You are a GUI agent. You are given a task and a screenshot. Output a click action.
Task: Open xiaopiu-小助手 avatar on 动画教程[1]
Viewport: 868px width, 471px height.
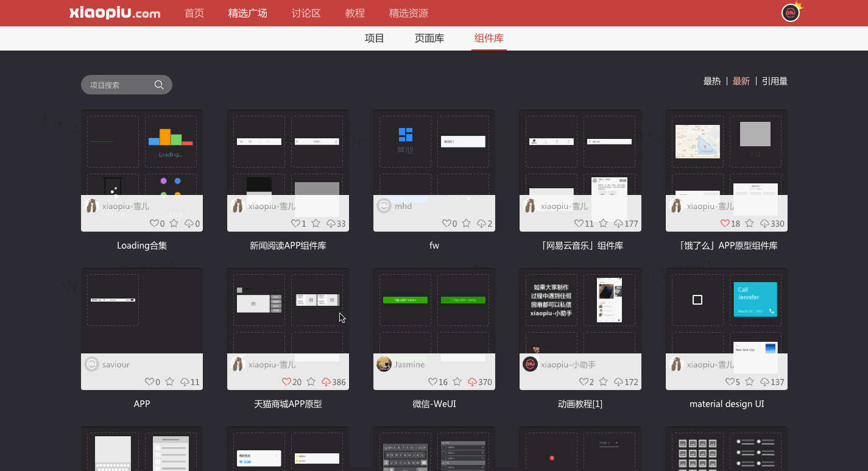click(530, 364)
